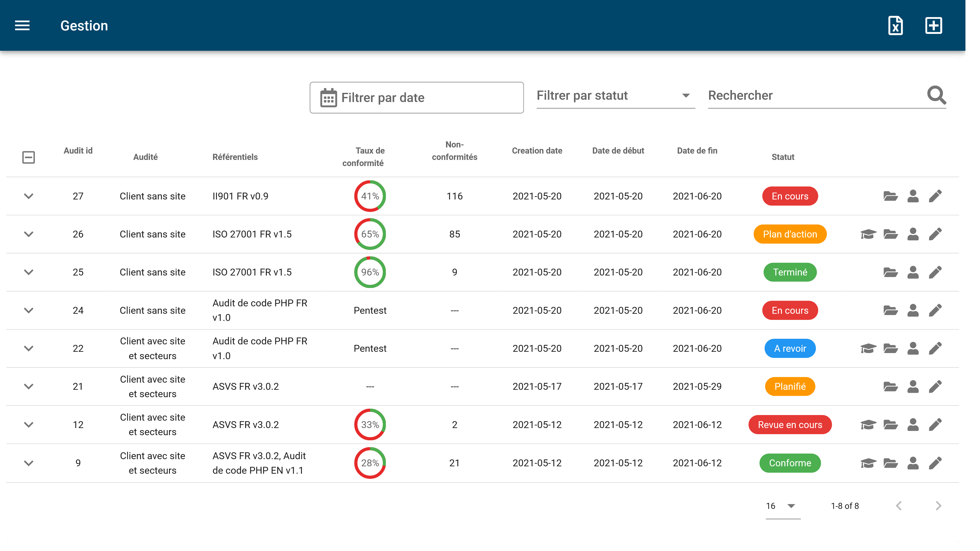This screenshot has width=980, height=551.
Task: Click the Terminé status badge on audit 25
Action: click(790, 272)
